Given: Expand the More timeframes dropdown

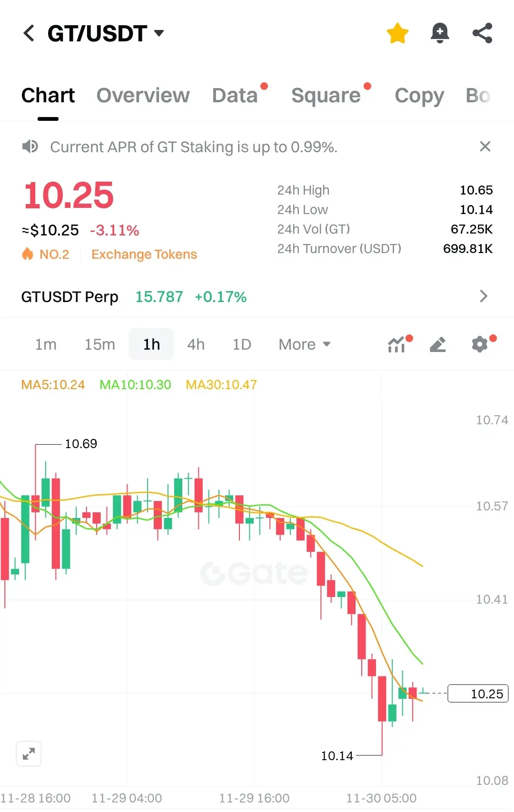Looking at the screenshot, I should click(305, 344).
